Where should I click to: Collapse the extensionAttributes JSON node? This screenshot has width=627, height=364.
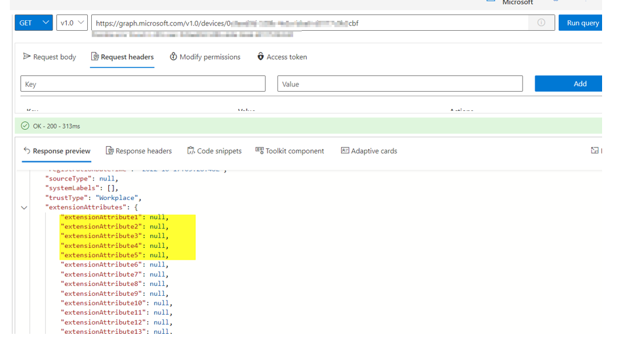24,208
